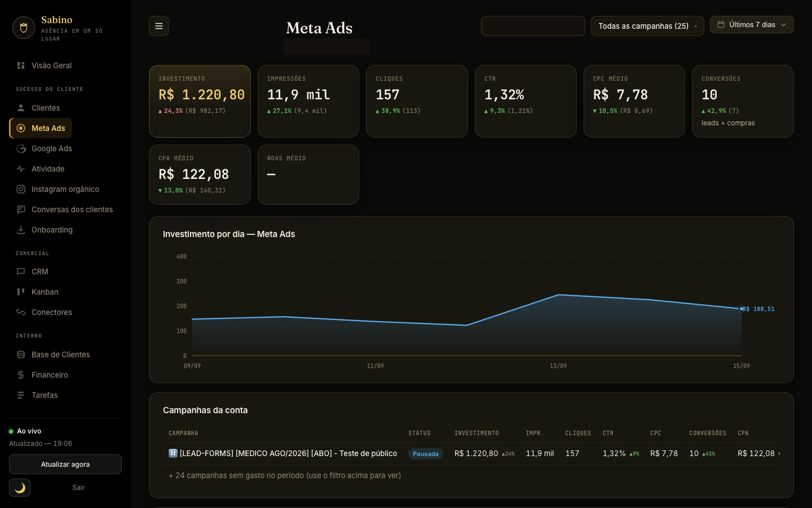Expand the Últimos 7 dias chevron

click(783, 25)
